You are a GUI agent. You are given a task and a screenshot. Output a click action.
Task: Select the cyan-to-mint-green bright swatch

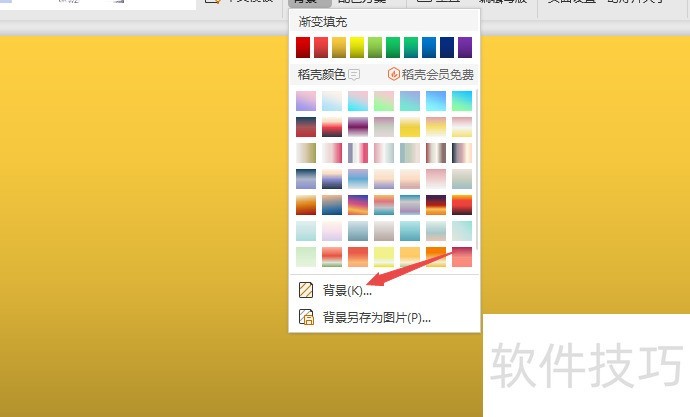(462, 101)
